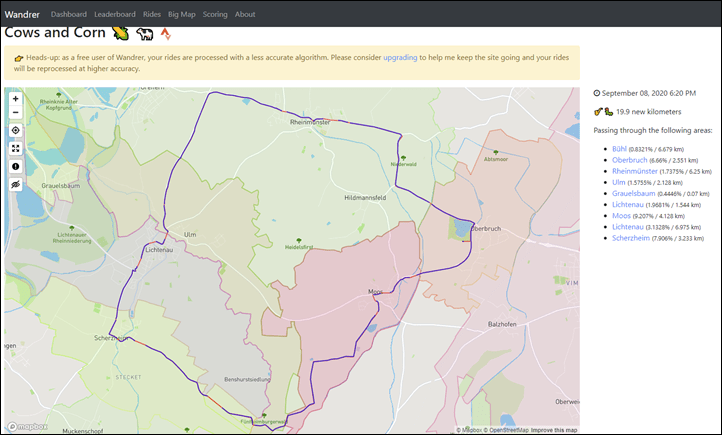Click the Cows and Corn ride title
The width and height of the screenshot is (722, 435).
point(55,33)
